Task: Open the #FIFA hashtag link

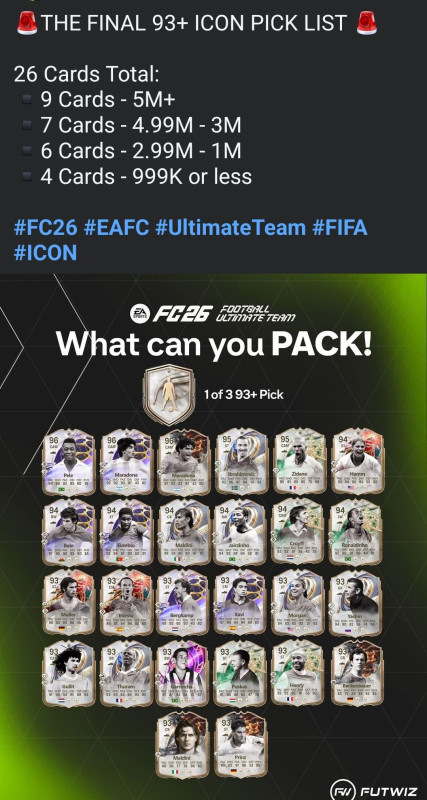Action: click(x=339, y=228)
